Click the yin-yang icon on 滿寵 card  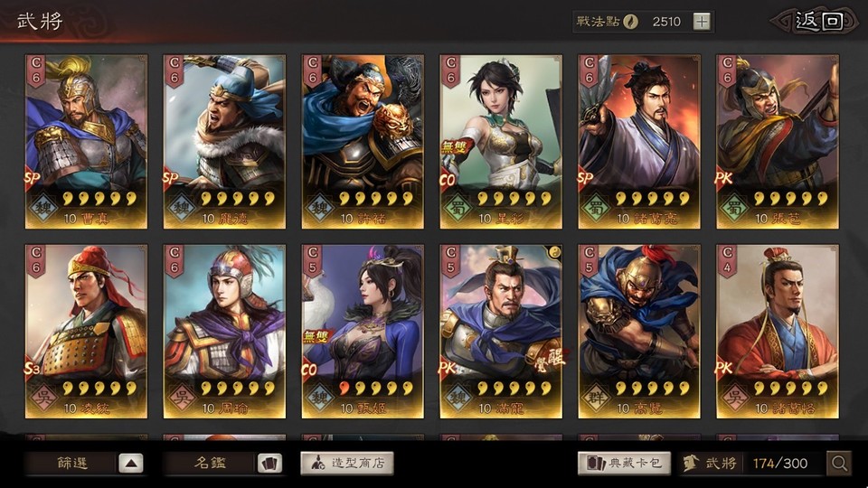(x=553, y=253)
